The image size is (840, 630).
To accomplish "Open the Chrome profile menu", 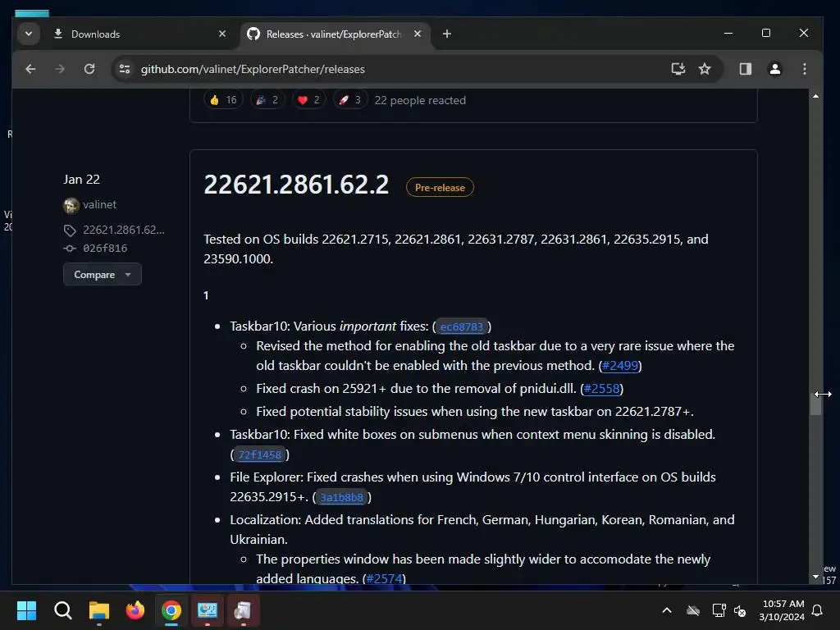I will 774,69.
